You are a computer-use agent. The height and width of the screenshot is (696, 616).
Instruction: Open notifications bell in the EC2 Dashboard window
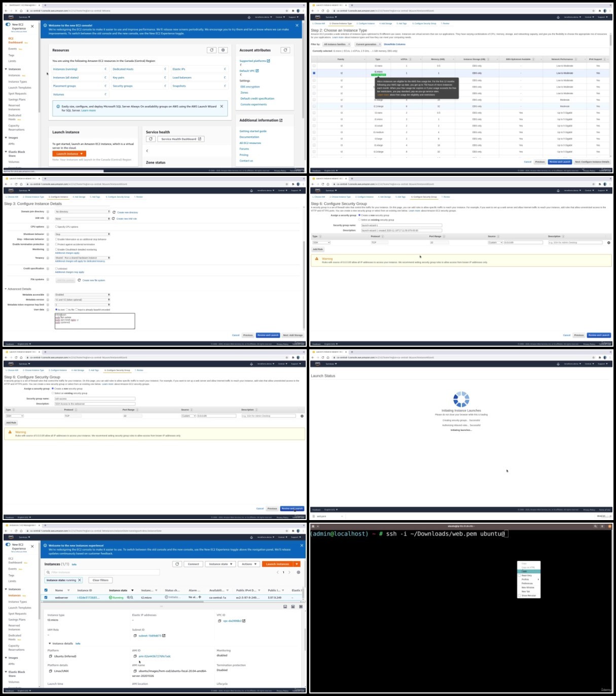click(x=249, y=17)
